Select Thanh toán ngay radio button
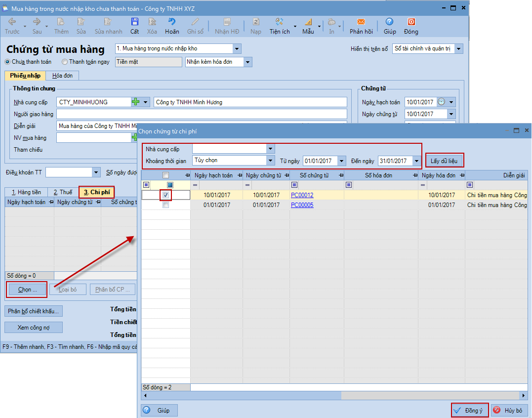532x418 pixels. tap(65, 62)
